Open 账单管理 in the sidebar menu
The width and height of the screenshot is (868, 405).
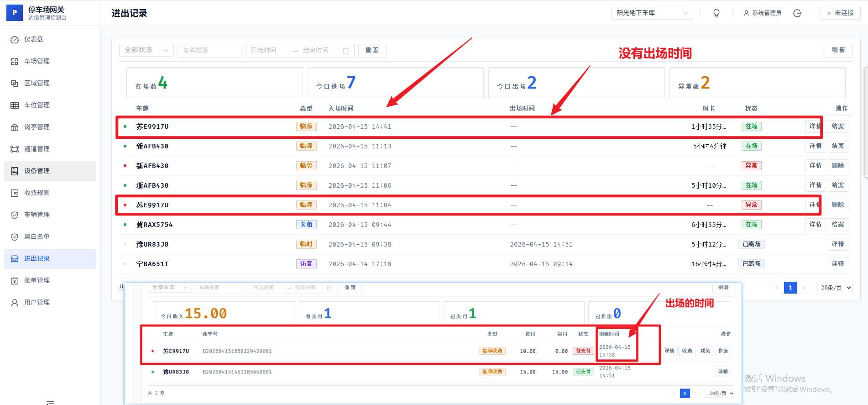(37, 280)
